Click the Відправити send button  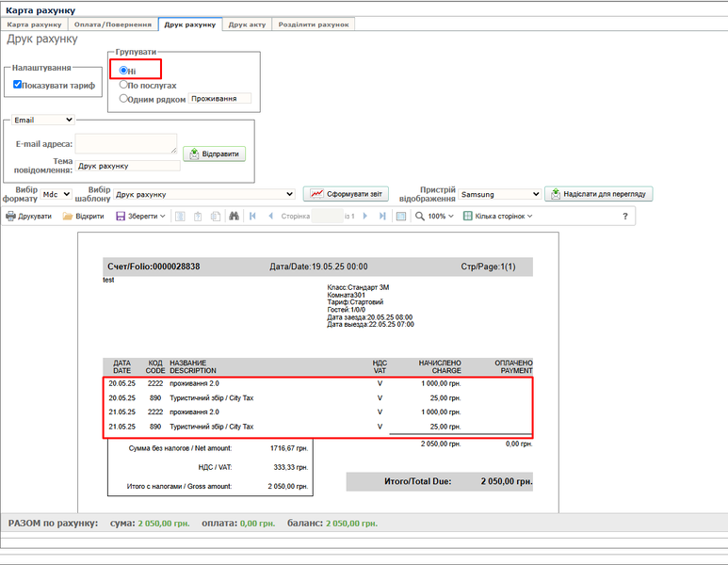coord(214,153)
